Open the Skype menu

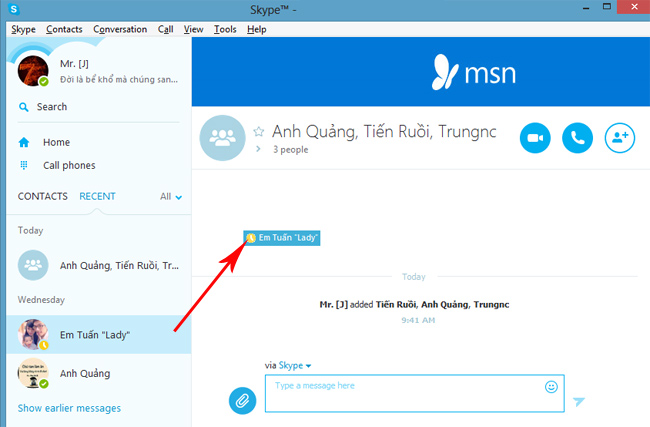click(x=23, y=29)
